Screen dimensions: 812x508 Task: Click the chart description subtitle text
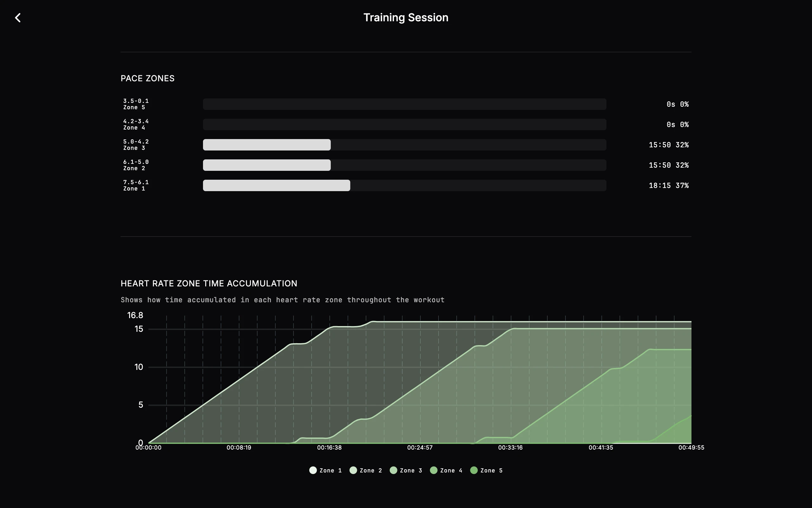[283, 300]
